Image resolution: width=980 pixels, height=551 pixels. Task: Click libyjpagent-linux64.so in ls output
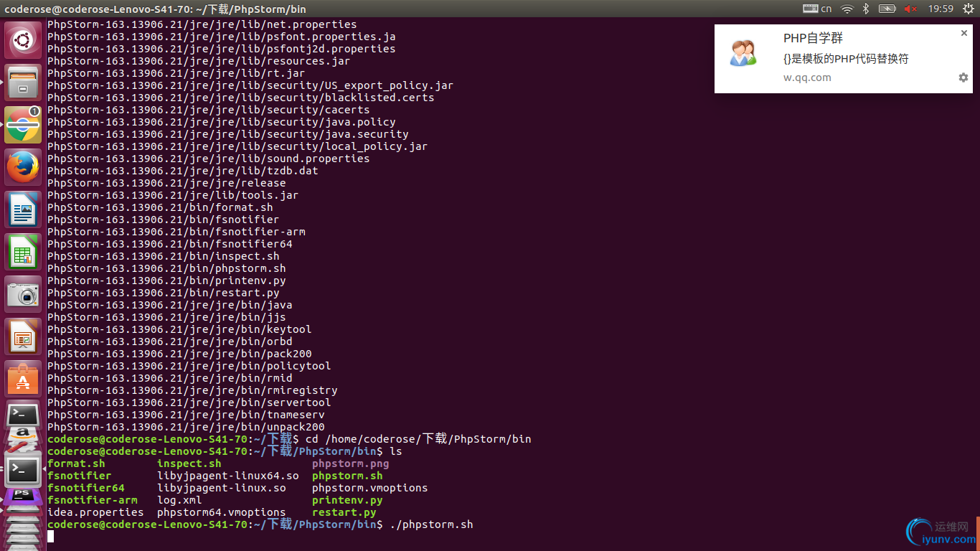coord(228,476)
